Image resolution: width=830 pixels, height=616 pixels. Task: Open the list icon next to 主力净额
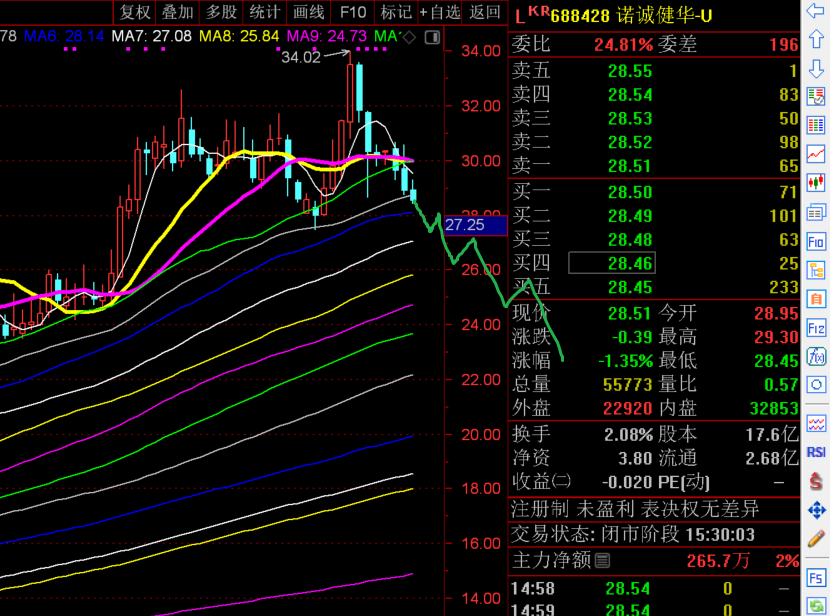coord(602,560)
